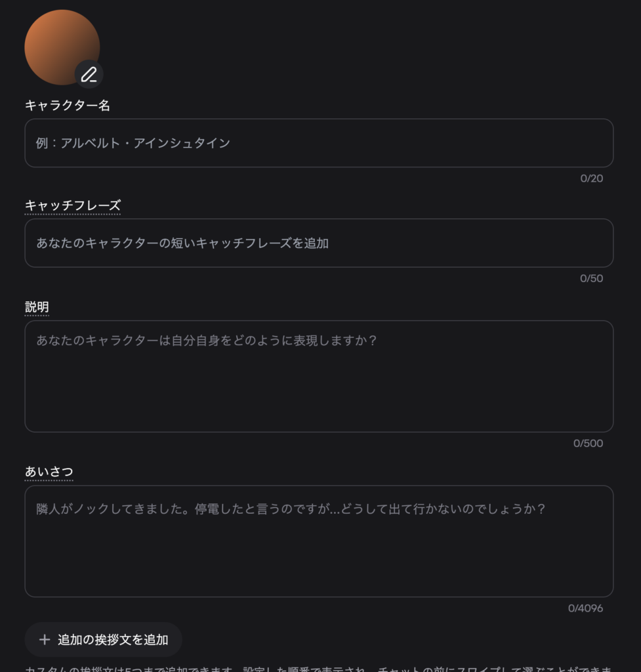
Task: Click the 0/4096 character counter
Action: (x=585, y=608)
